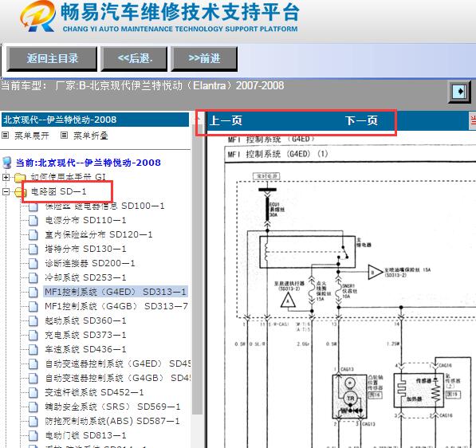Image resolution: width=476 pixels, height=448 pixels.
Task: Open previous page via 上一页
Action: pos(226,120)
